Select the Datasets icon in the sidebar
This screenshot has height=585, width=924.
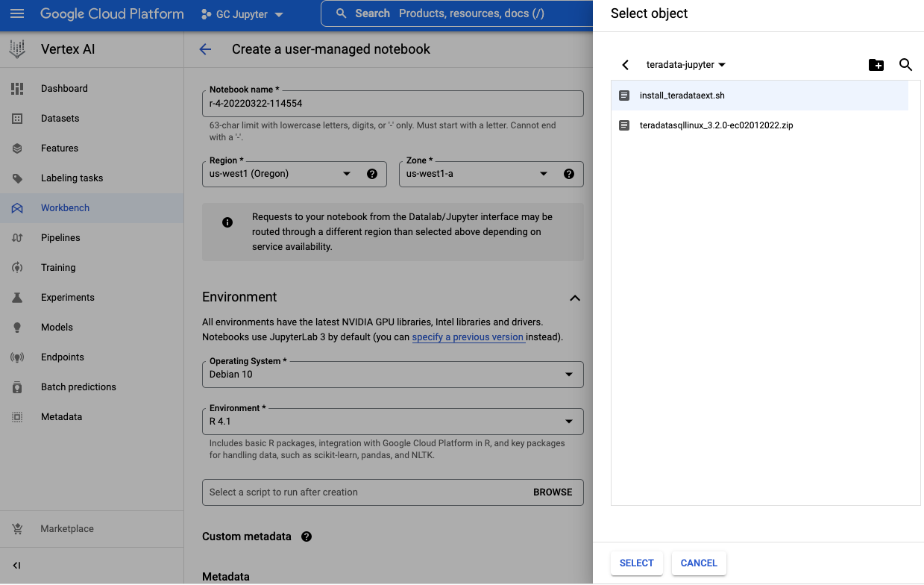pos(17,118)
